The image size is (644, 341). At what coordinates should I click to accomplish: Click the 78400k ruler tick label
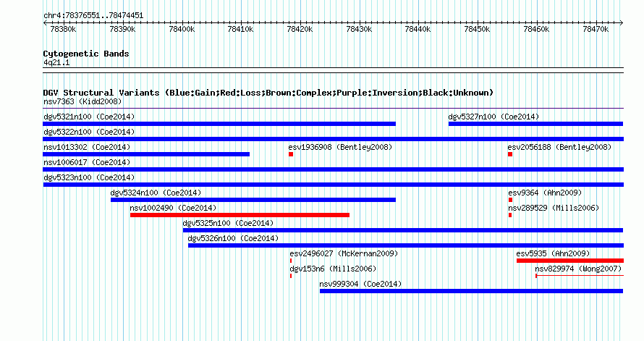click(x=182, y=29)
